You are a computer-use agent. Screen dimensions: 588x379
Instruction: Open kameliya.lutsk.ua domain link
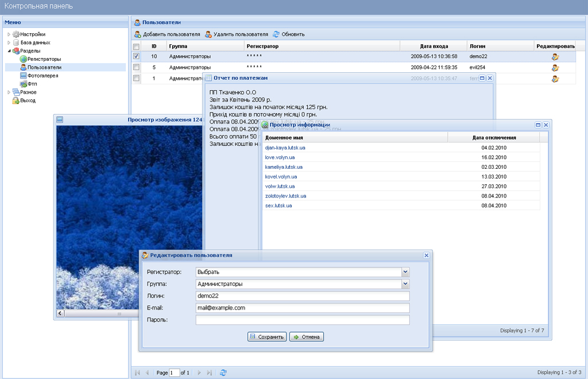[x=284, y=167]
